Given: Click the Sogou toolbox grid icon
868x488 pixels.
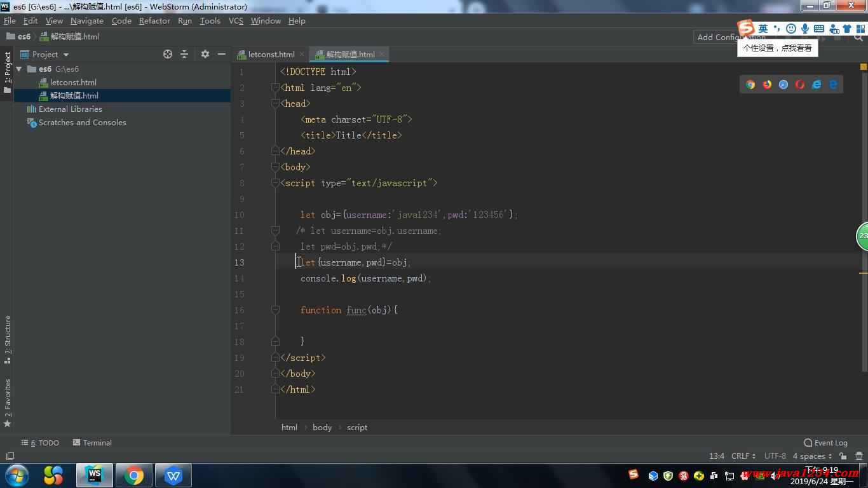Looking at the screenshot, I should point(860,29).
